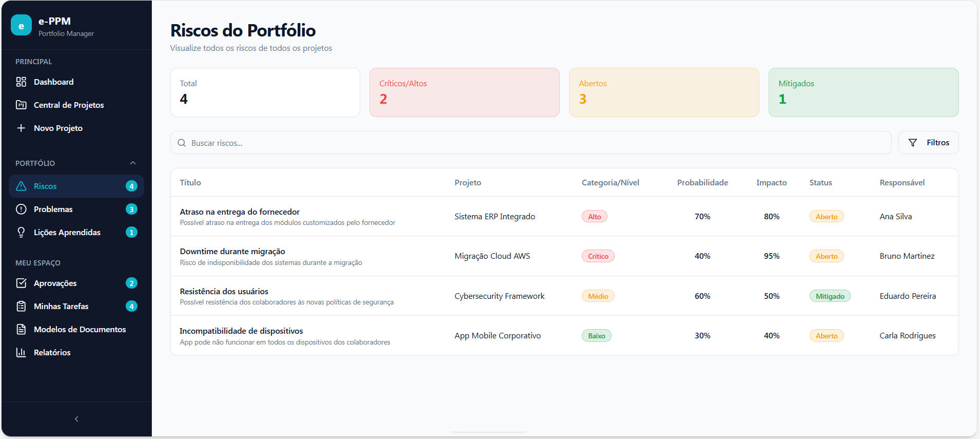Click the Probabilidade column header
This screenshot has width=980, height=439.
[x=702, y=182]
